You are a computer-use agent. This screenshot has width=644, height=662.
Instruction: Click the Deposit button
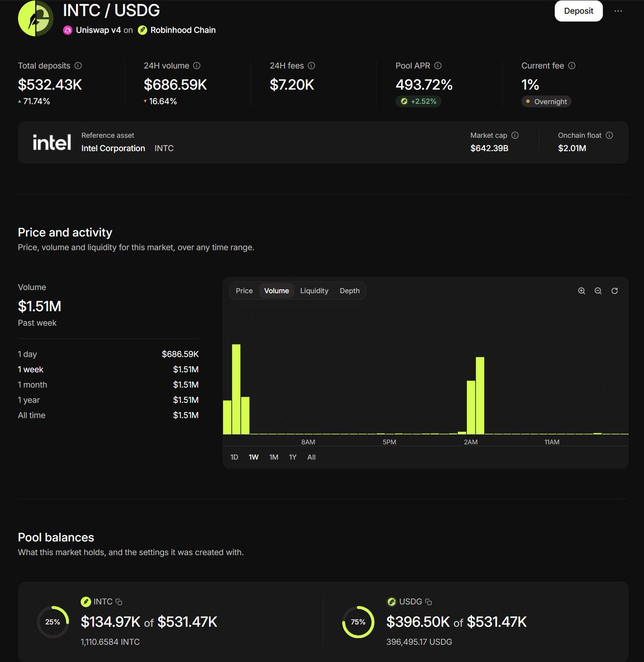(579, 11)
